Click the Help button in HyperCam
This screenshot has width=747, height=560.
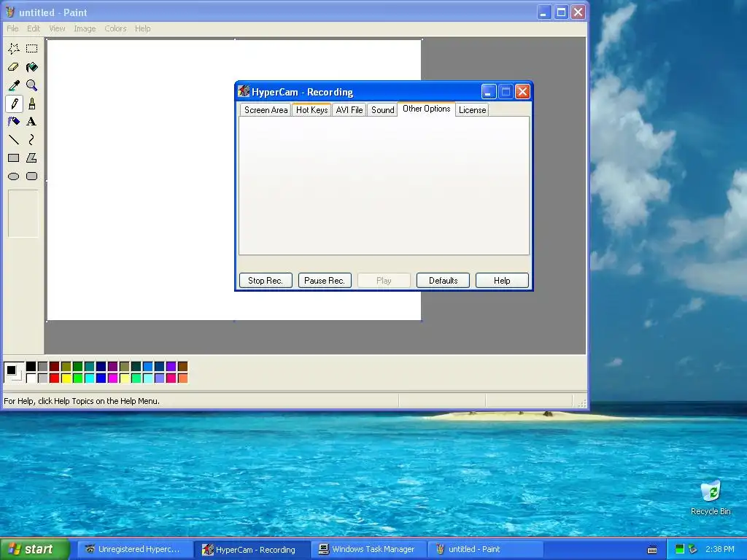tap(502, 281)
